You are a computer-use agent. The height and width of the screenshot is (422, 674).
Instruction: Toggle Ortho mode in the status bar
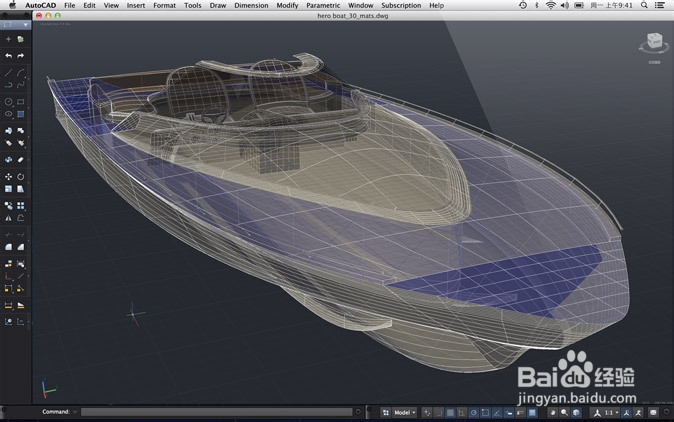click(462, 412)
